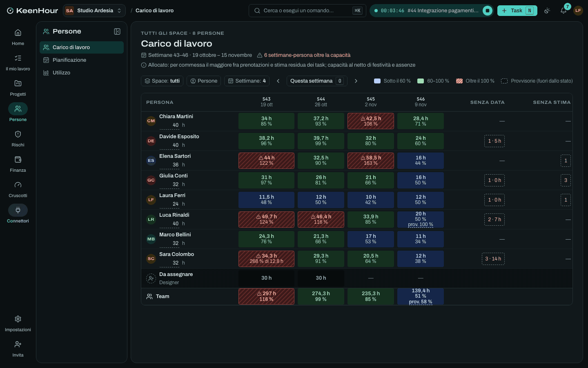The image size is (588, 368).
Task: Open Impostazioni settings
Action: pos(18,323)
